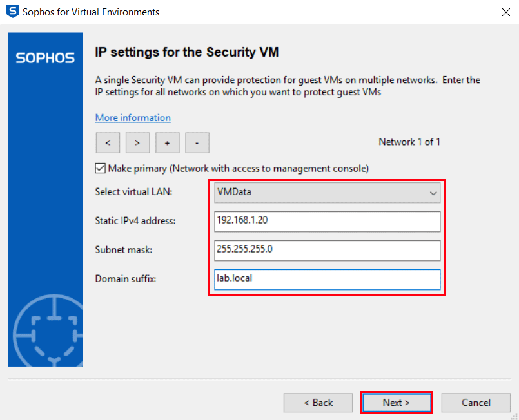
Task: Click the Sophos shield icon in title bar
Action: point(13,12)
